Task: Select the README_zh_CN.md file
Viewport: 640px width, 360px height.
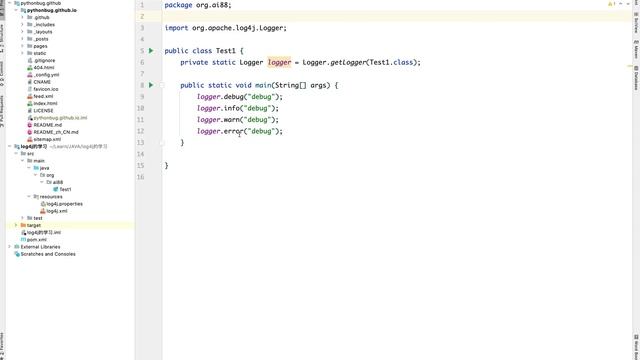Action: tap(56, 132)
